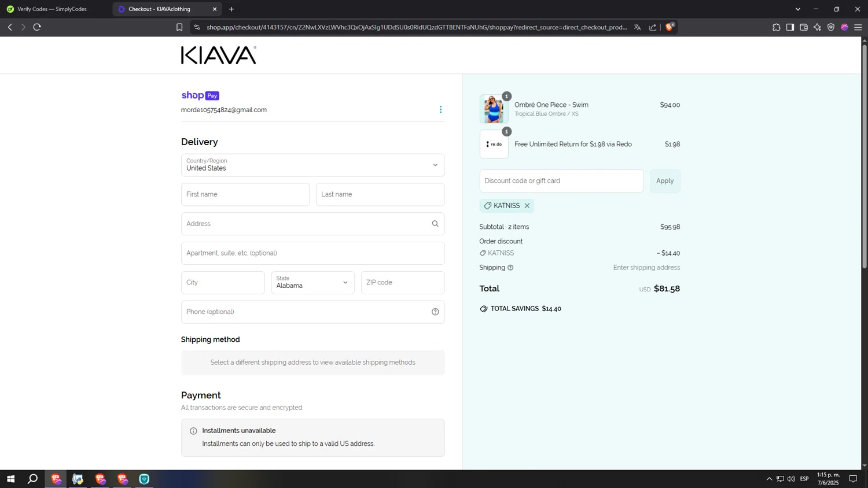868x488 pixels.
Task: Click the KIAVA logo
Action: [x=219, y=56]
